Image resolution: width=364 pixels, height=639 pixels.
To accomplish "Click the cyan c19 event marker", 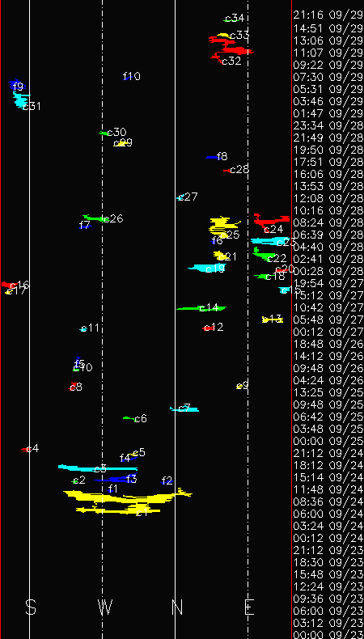I will [206, 269].
